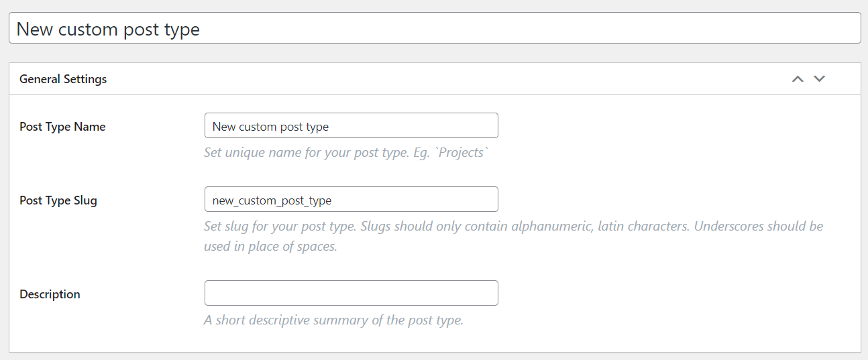Click into the Post Type Slug field
Screen dimensions: 868x360
(x=351, y=200)
